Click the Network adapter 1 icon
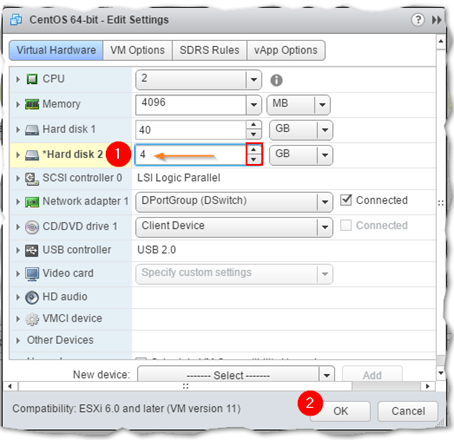Screen dimensions: 454x440 tap(32, 202)
